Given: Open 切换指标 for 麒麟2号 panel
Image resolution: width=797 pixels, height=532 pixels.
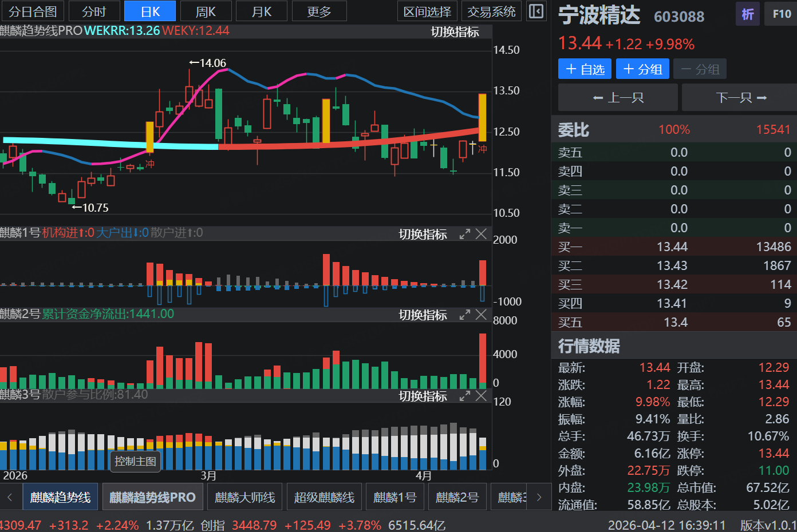Looking at the screenshot, I should click(423, 315).
